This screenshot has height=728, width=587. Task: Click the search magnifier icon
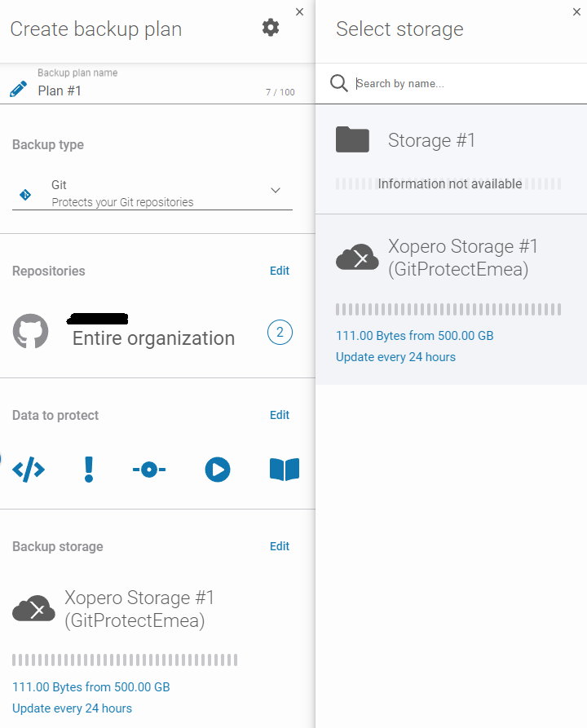coord(338,83)
